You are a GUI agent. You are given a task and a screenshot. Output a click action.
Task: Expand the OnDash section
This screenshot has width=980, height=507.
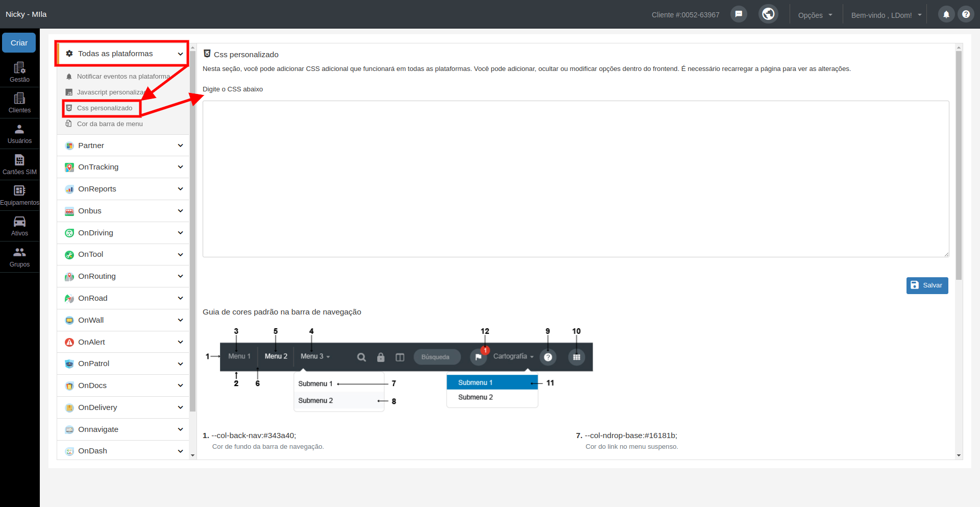coord(123,451)
